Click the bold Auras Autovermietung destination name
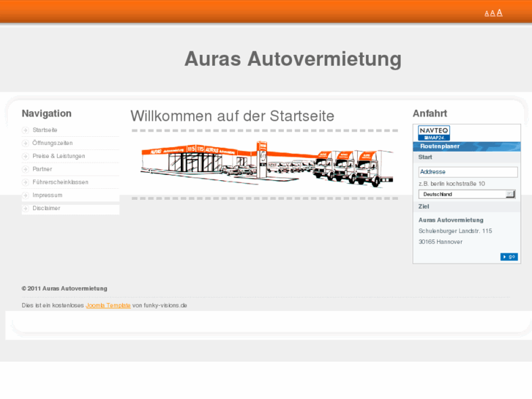Screen dimensions: 532x399 click(x=451, y=220)
